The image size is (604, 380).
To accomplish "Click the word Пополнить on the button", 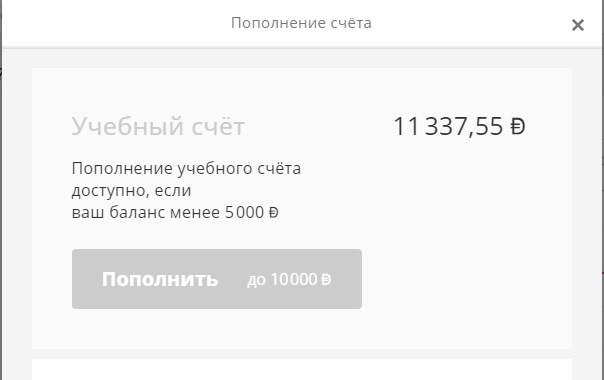I will click(x=160, y=279).
